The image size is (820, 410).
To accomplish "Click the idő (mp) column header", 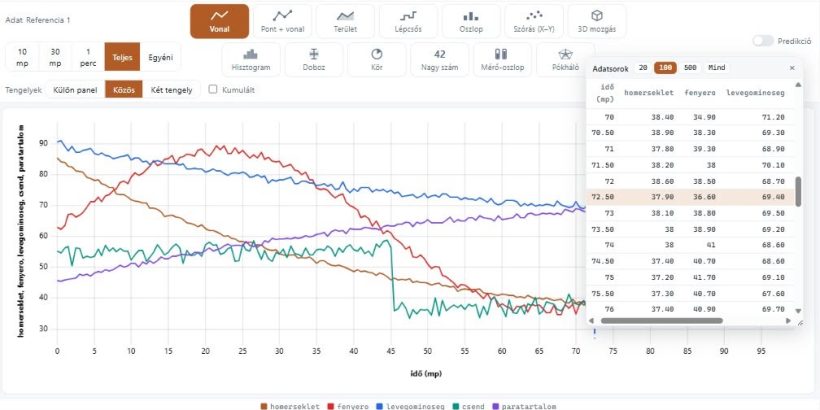I will [605, 93].
